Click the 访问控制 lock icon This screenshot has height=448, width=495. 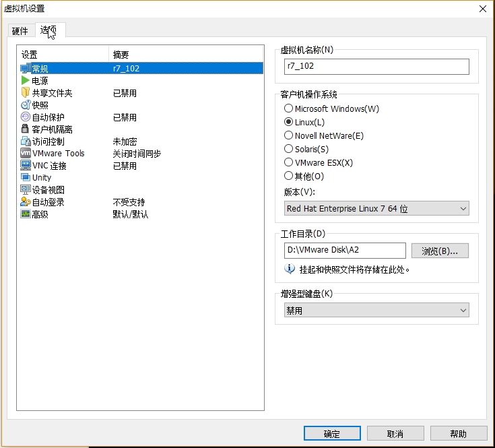coord(26,141)
